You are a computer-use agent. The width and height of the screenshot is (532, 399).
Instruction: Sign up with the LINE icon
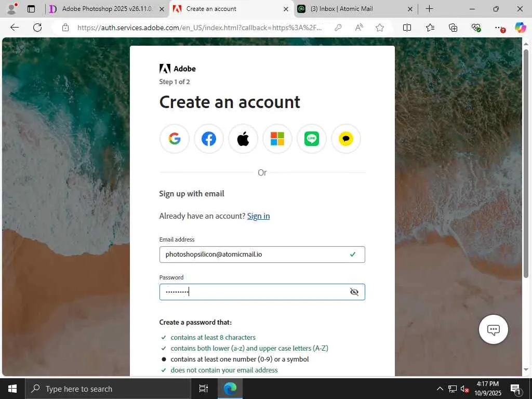click(312, 139)
